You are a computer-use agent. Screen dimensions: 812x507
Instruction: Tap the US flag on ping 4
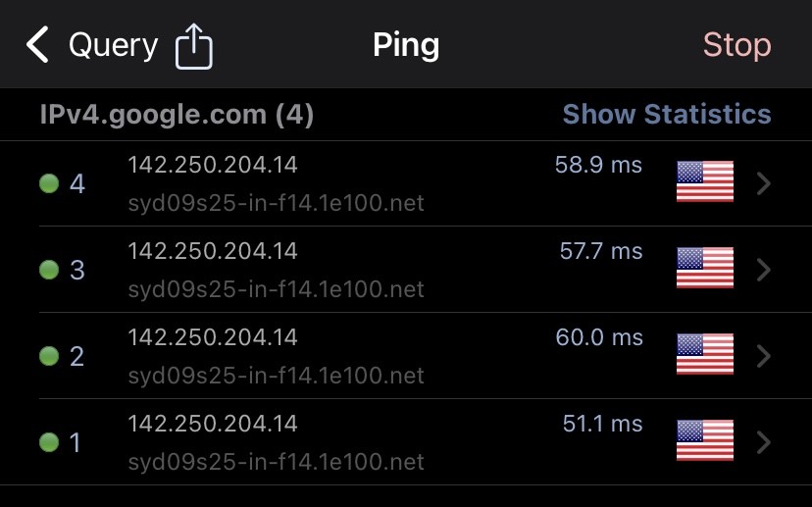tap(705, 182)
